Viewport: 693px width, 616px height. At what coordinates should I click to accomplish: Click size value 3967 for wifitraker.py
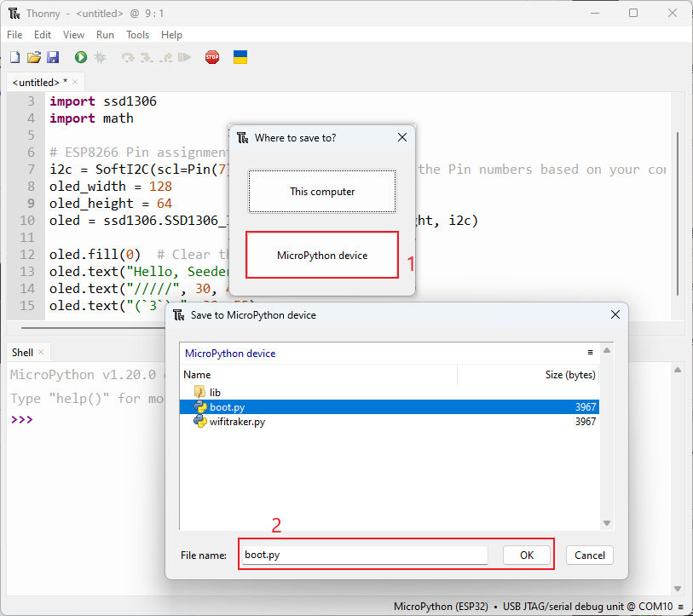coord(586,422)
